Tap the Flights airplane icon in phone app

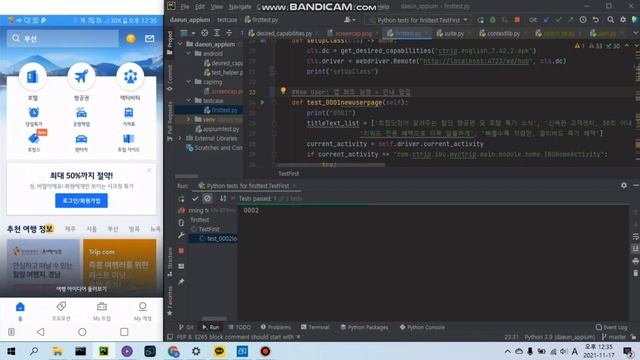(81, 76)
